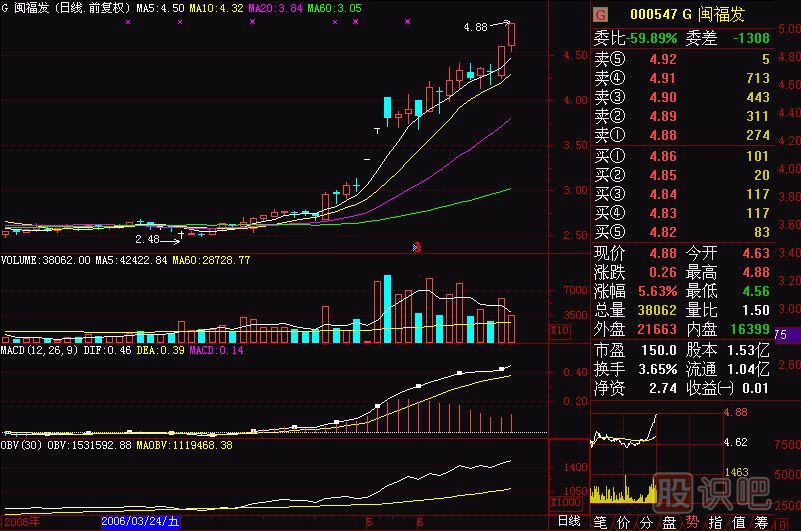The height and width of the screenshot is (531, 801).
Task: Click the 日线 period selector button
Action: [x=569, y=521]
